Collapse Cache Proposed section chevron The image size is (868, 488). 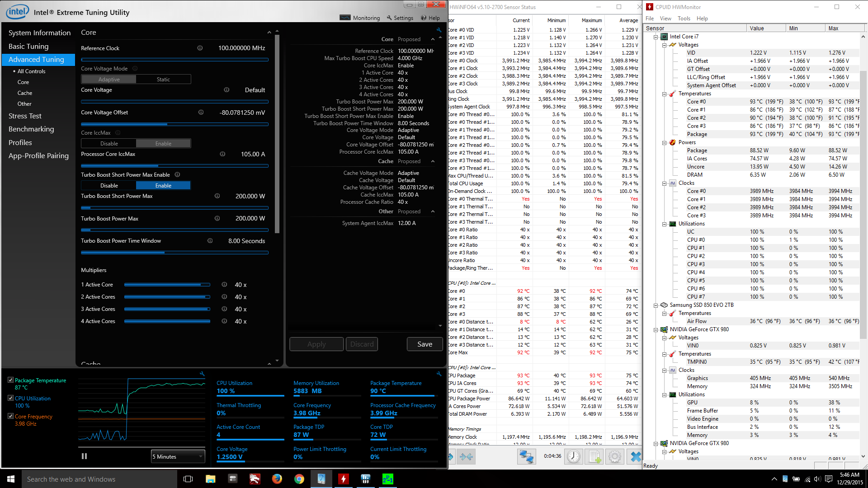[x=433, y=161]
